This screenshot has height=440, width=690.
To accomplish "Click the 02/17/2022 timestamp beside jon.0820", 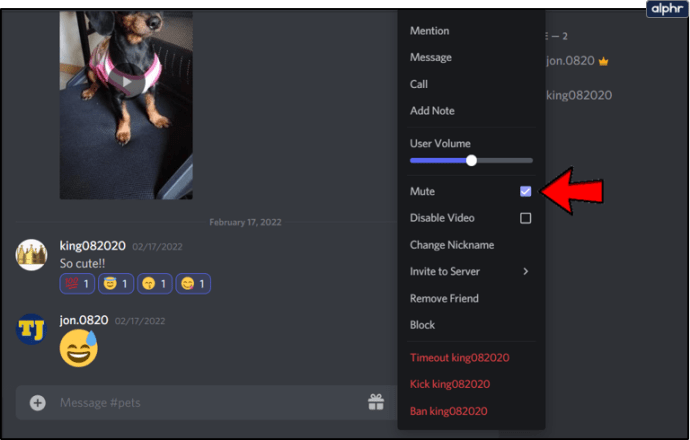I will pyautogui.click(x=140, y=321).
